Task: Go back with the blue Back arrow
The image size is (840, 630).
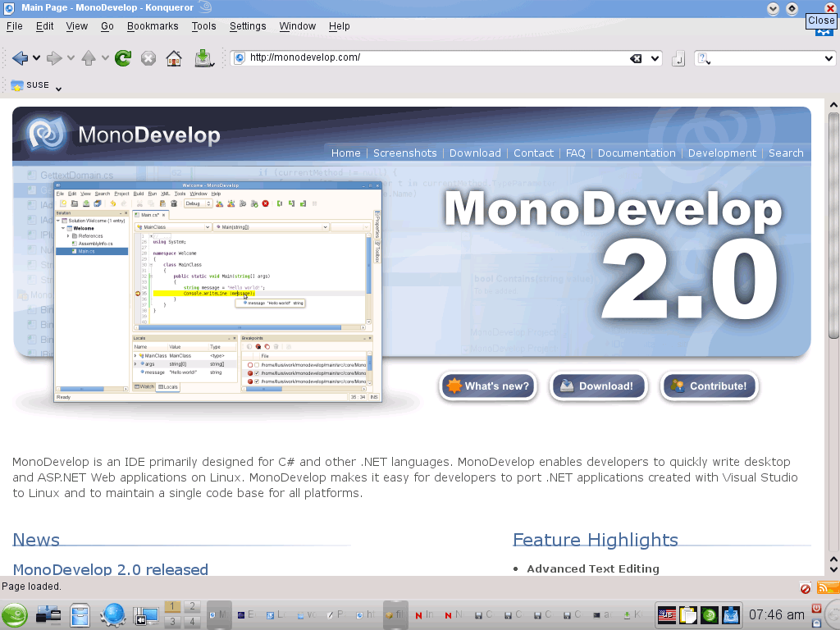Action: coord(20,58)
